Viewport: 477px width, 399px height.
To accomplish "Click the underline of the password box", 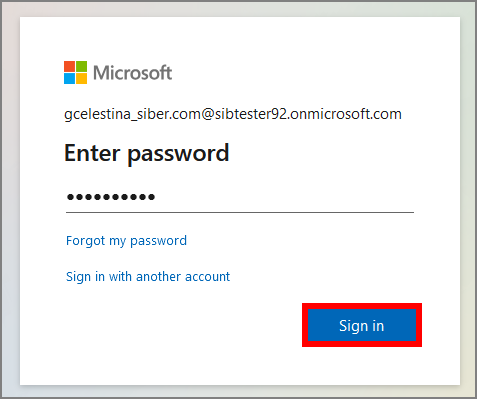I will (x=240, y=212).
